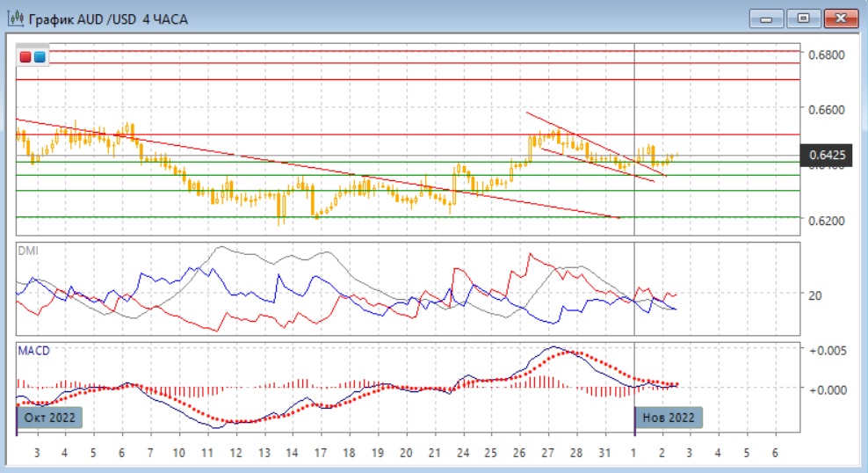Click the 0.6600 price axis label
Image resolution: width=868 pixels, height=473 pixels.
pyautogui.click(x=826, y=110)
